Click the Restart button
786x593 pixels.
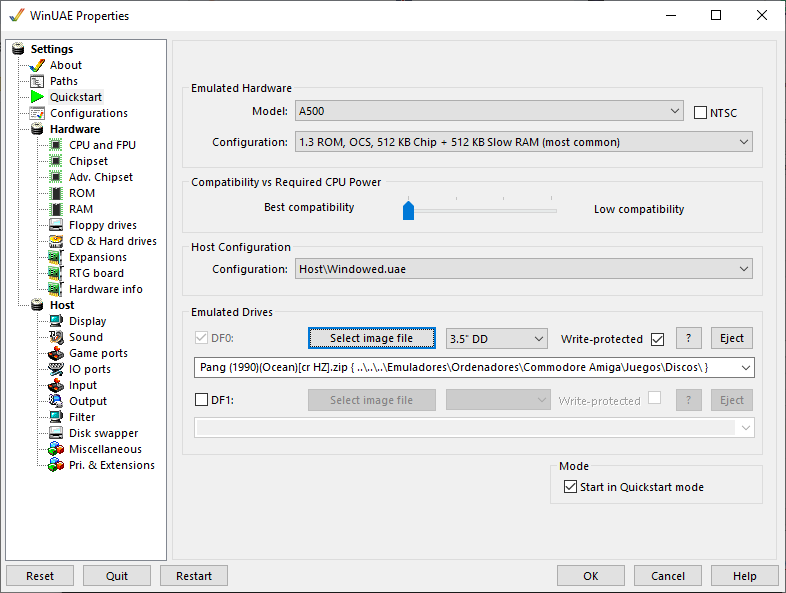point(194,576)
